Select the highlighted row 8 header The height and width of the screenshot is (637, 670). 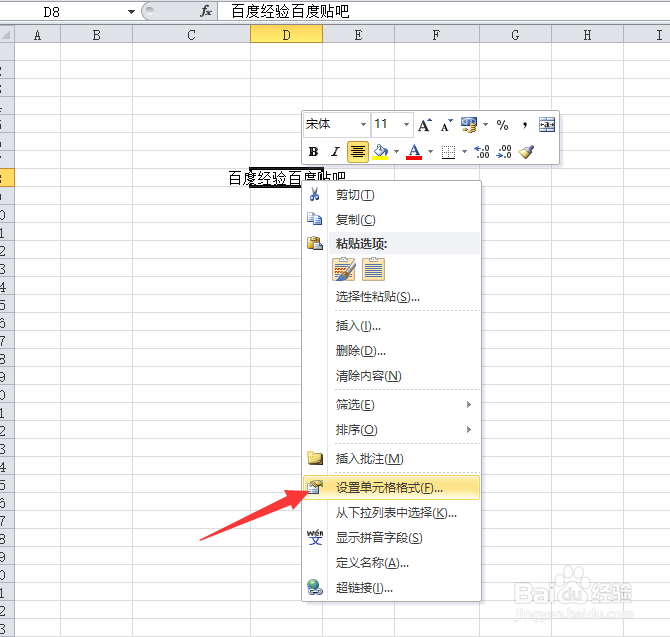click(7, 178)
